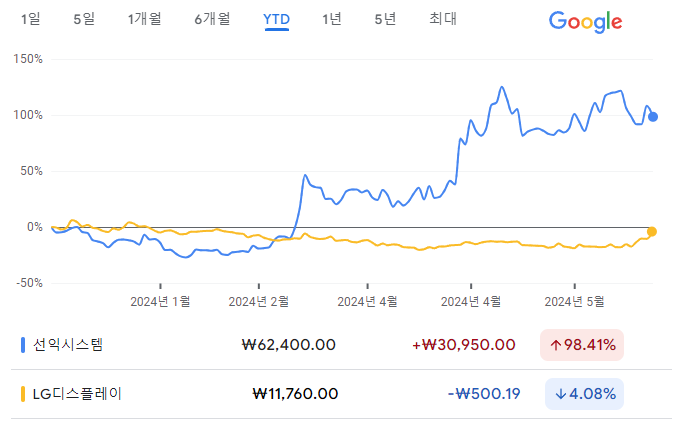This screenshot has width=680, height=425.
Task: Open the 1개월 time range tab
Action: pyautogui.click(x=144, y=19)
